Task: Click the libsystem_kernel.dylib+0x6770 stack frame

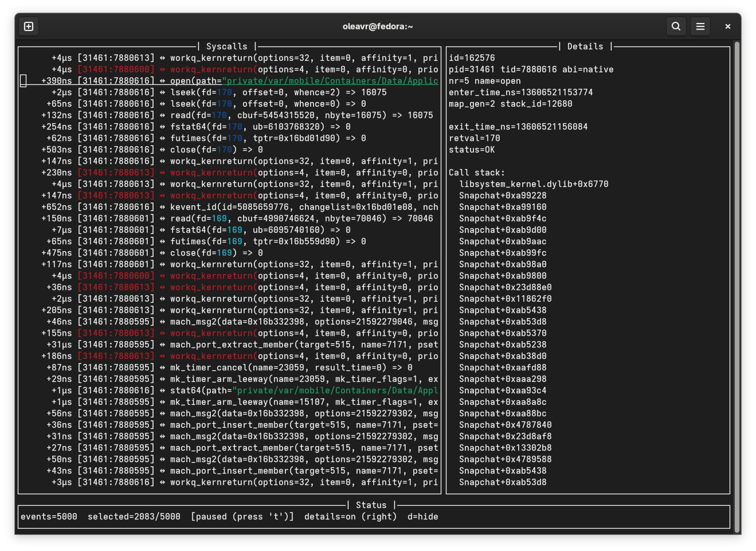Action: [533, 184]
